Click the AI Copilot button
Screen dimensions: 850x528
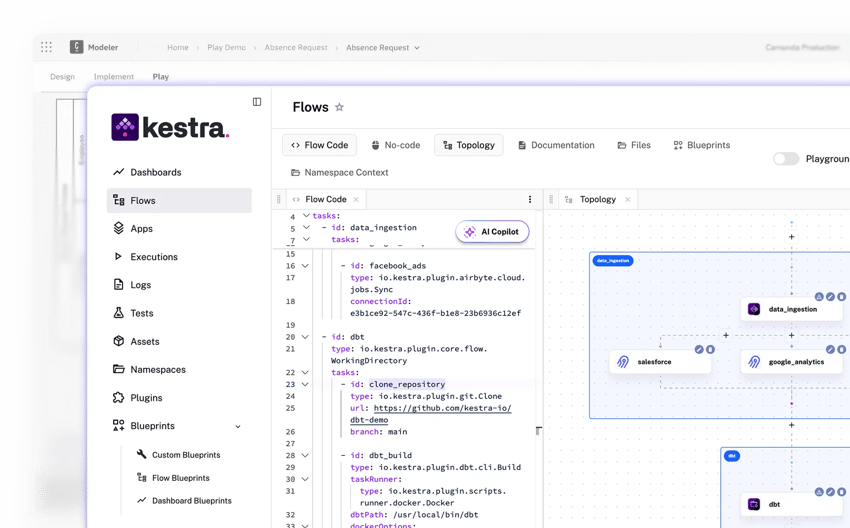(492, 232)
